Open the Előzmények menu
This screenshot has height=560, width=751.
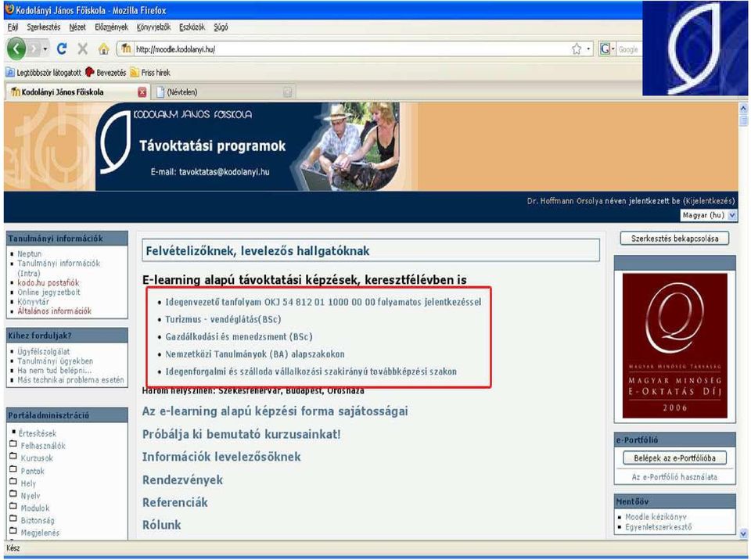tap(112, 27)
